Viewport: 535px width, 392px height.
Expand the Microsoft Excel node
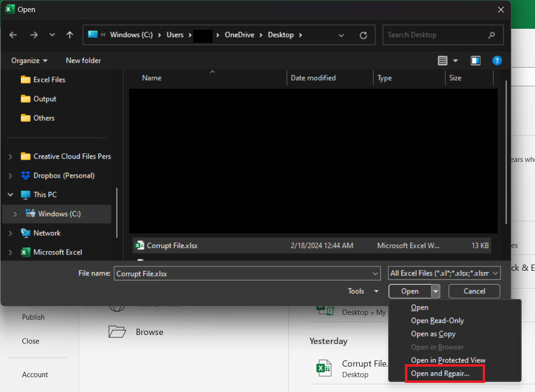tap(10, 252)
